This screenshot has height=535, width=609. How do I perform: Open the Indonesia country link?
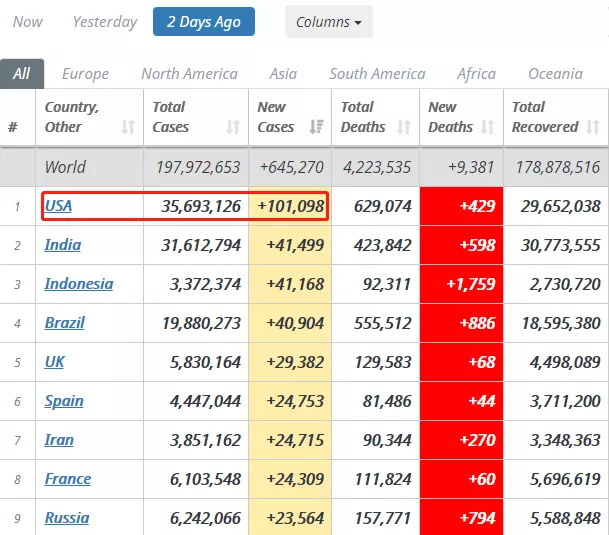pos(79,284)
